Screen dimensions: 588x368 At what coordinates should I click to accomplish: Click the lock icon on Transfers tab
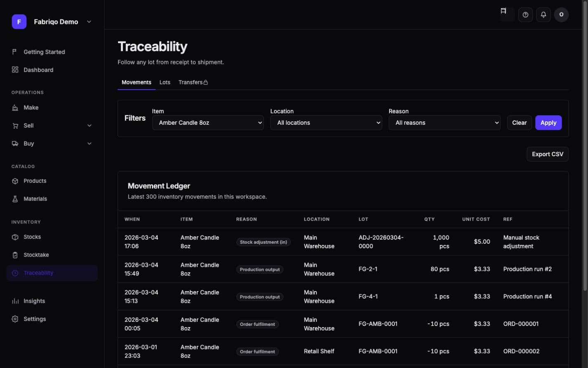tap(205, 82)
